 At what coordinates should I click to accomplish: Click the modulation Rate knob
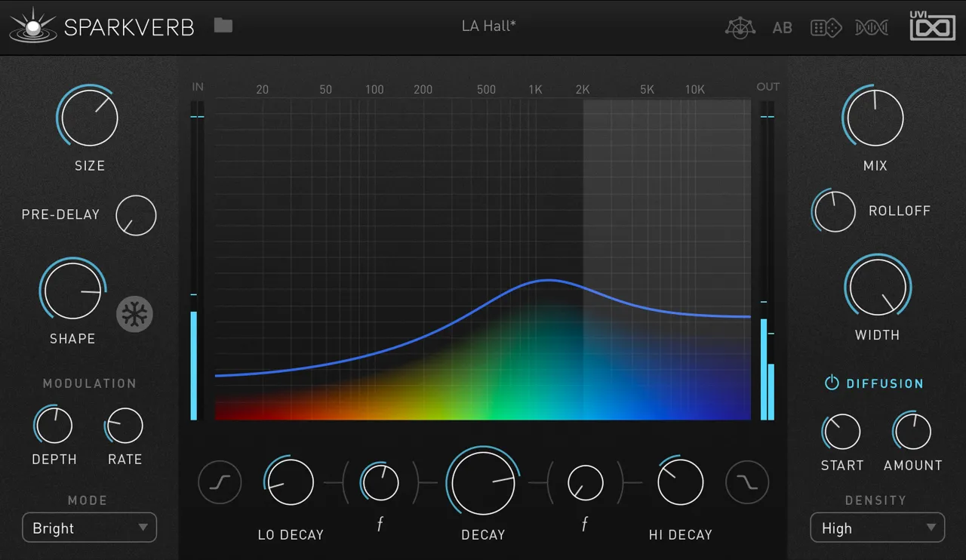tap(125, 426)
